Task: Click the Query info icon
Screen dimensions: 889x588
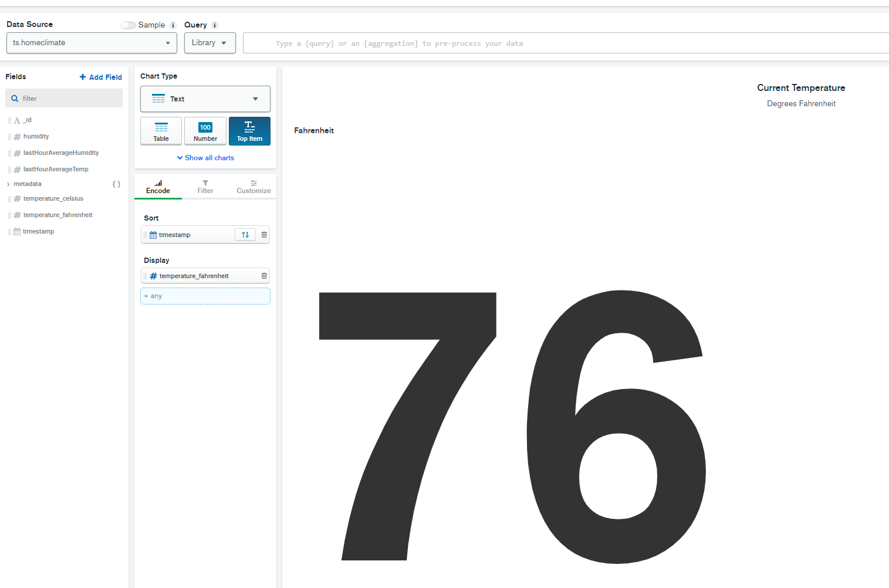Action: click(x=215, y=25)
